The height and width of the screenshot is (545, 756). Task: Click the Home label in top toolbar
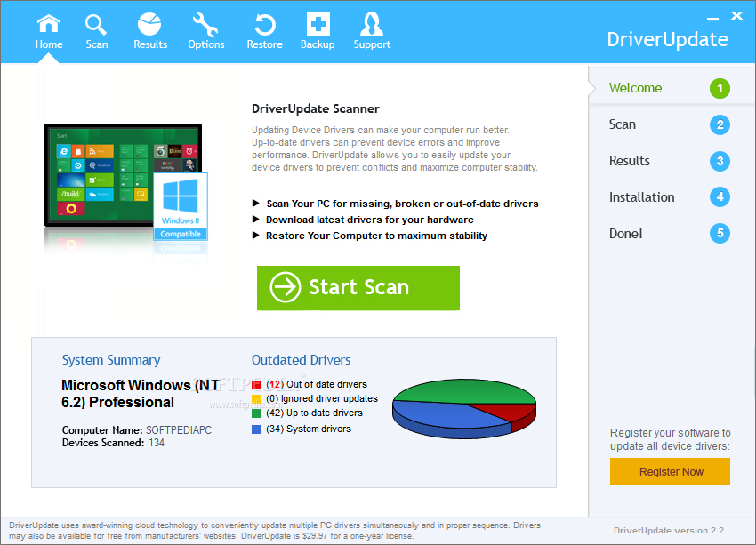click(x=49, y=44)
